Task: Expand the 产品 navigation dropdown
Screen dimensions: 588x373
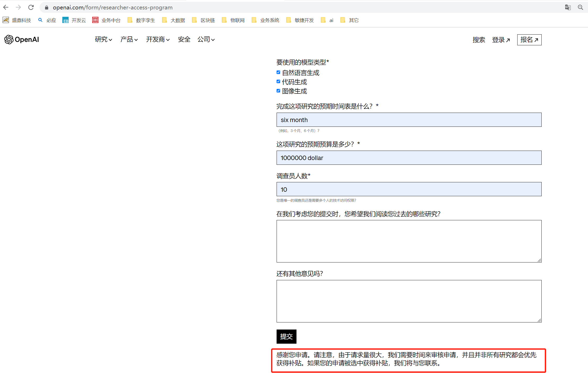Action: pyautogui.click(x=129, y=40)
